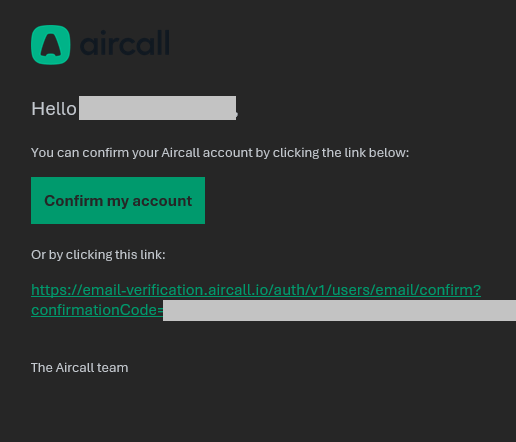Click the gray redacted confirmation code box
516x442 pixels.
pos(339,310)
